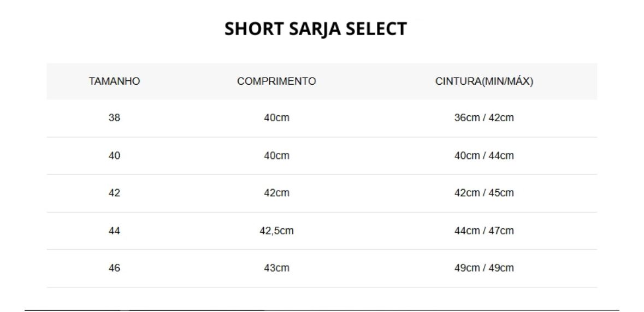Pick size 44 in the Tamanho column
644x312 pixels.
point(114,231)
